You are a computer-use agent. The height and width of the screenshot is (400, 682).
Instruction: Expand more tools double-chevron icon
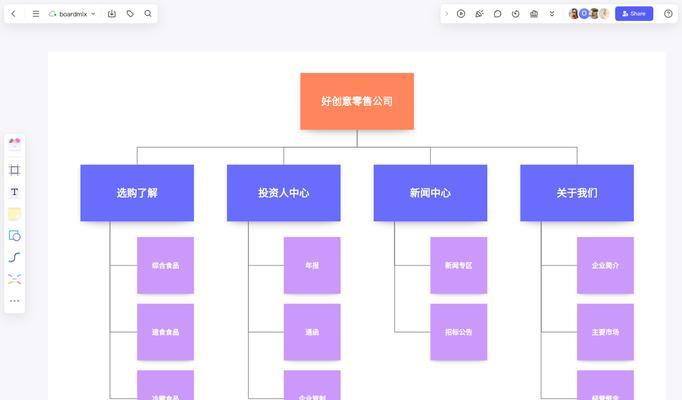tap(552, 14)
